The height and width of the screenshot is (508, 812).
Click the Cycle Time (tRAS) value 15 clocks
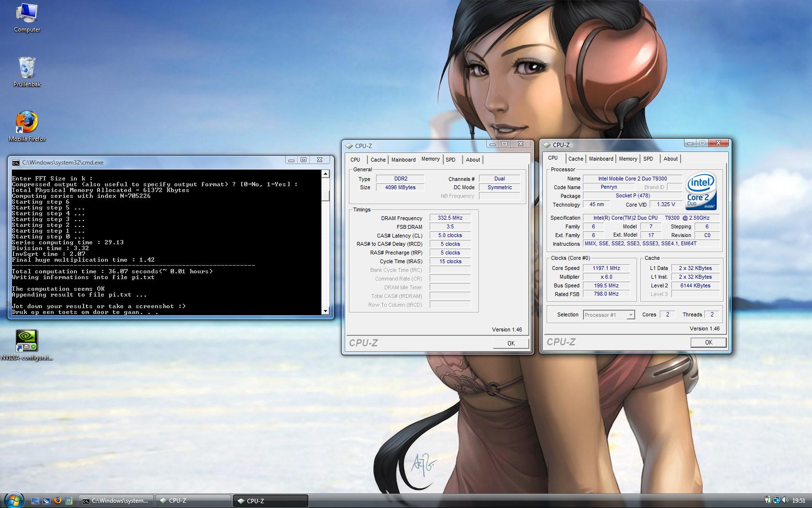tap(450, 262)
